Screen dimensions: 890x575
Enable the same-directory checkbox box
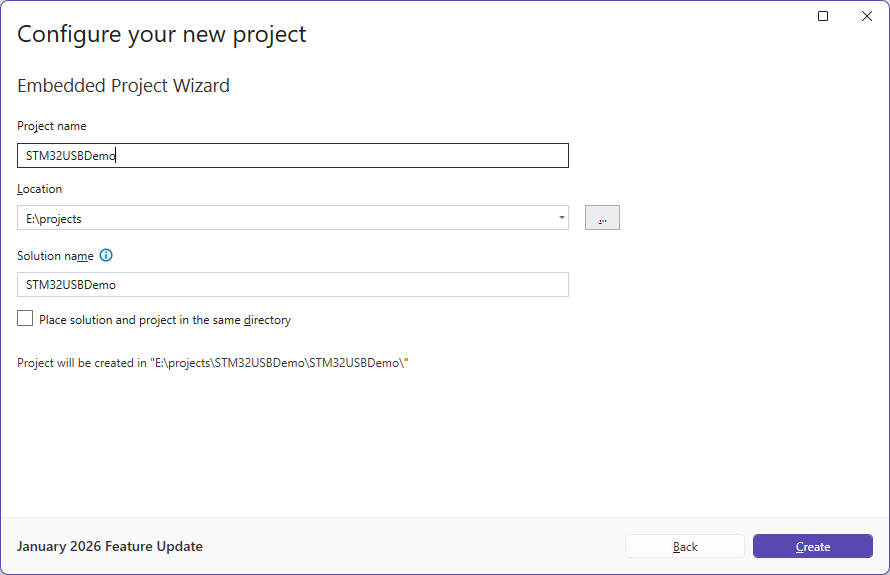tap(25, 319)
